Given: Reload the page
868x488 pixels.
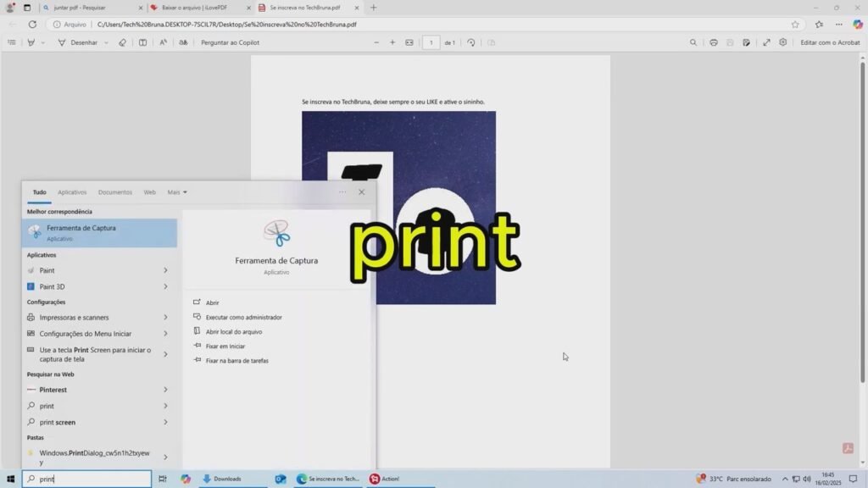Looking at the screenshot, I should [33, 25].
